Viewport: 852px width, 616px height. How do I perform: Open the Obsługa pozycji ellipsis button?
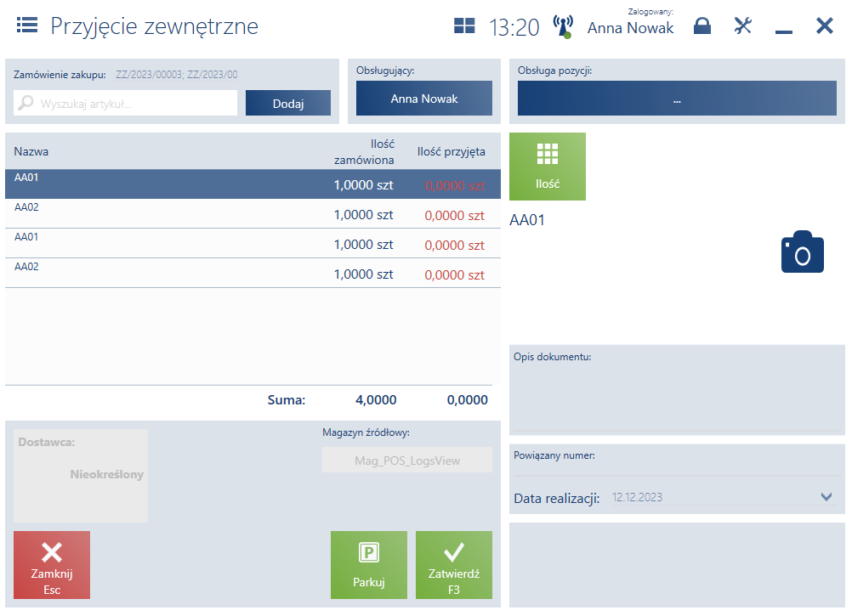point(677,99)
